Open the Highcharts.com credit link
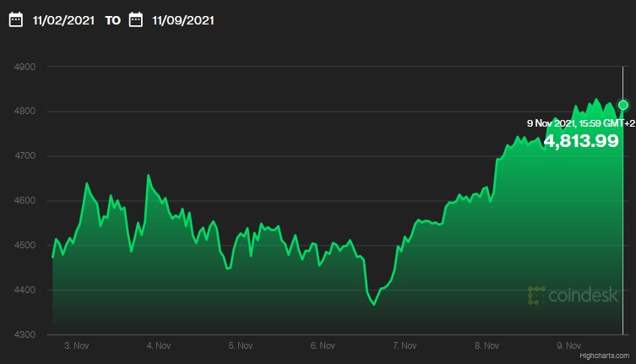 coord(605,358)
